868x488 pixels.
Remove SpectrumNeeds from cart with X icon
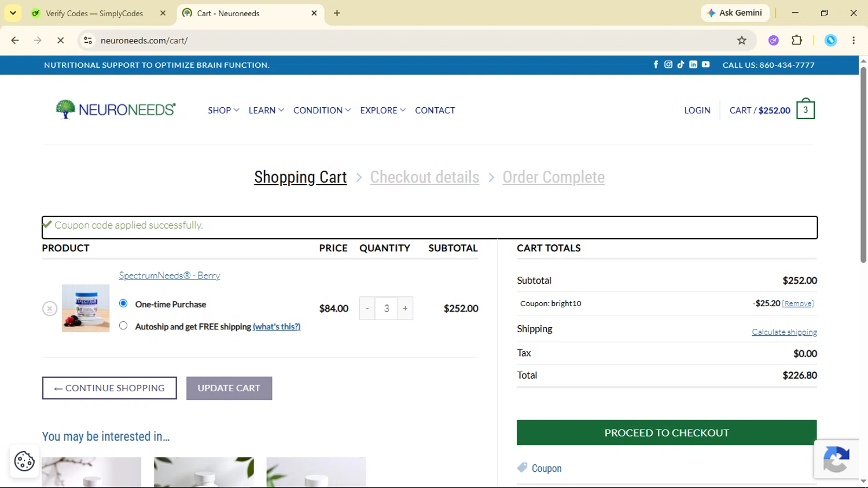(x=50, y=309)
